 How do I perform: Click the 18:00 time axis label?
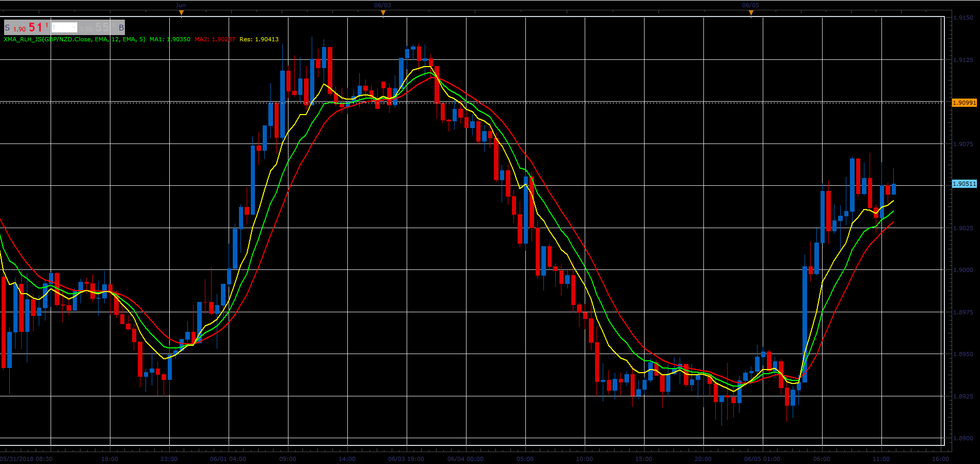[109, 459]
